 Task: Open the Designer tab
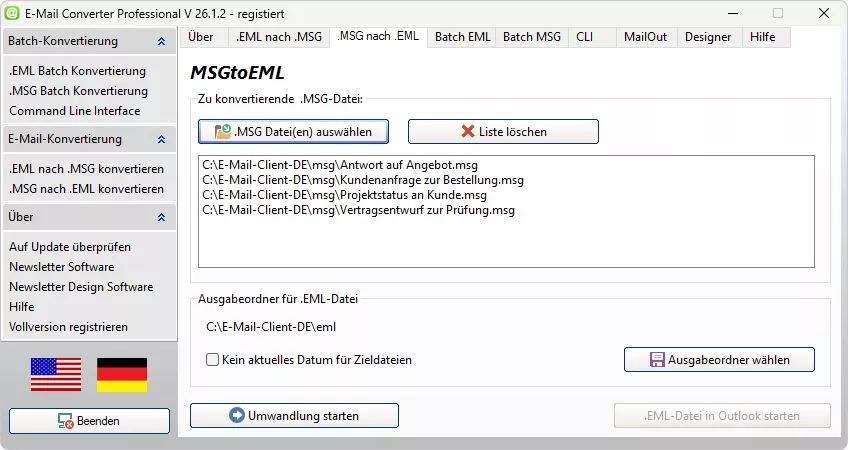[708, 37]
